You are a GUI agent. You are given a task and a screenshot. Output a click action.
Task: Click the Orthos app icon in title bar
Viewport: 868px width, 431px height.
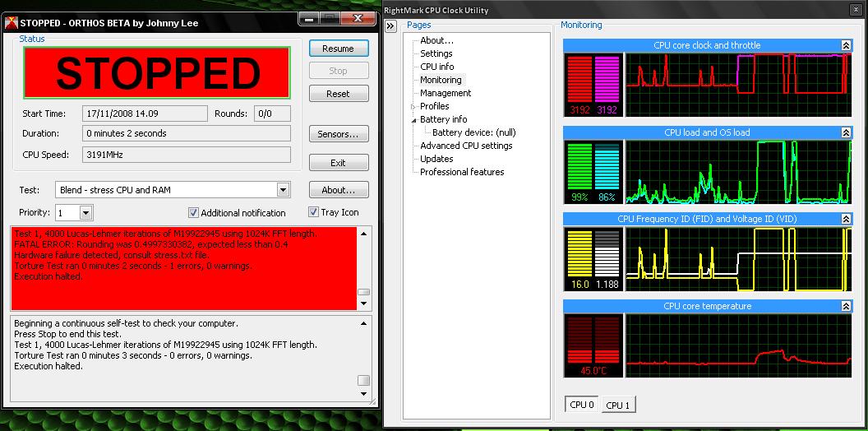tap(11, 23)
